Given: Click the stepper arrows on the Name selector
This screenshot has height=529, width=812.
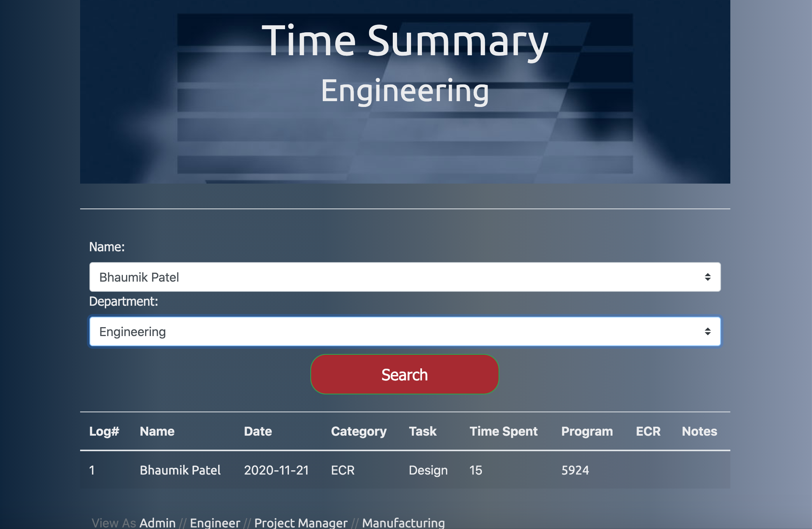Looking at the screenshot, I should click(709, 277).
